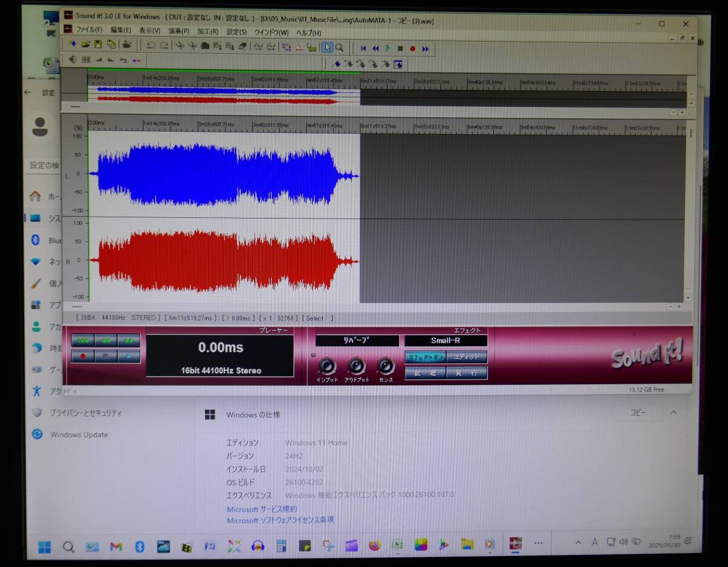Viewport: 728px width, 567px height.
Task: Click the アウトプット knob
Action: point(357,366)
